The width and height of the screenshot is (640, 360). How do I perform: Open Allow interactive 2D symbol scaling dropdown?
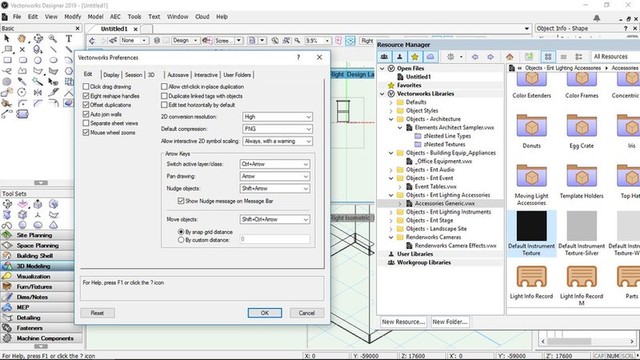pyautogui.click(x=278, y=141)
